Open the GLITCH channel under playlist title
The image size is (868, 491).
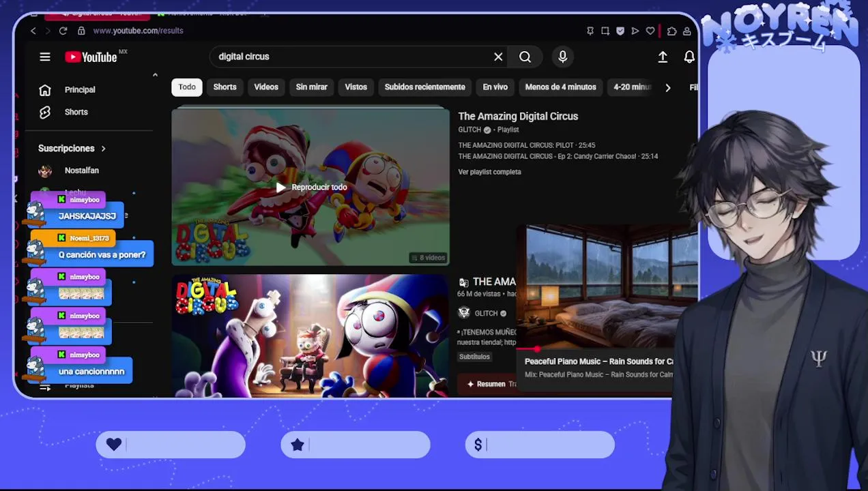(x=469, y=130)
